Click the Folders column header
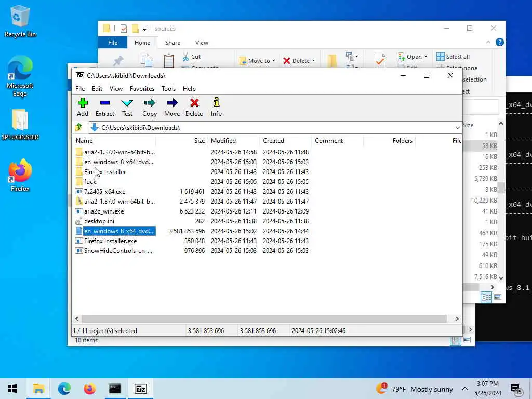The width and height of the screenshot is (532, 399). (x=390, y=140)
